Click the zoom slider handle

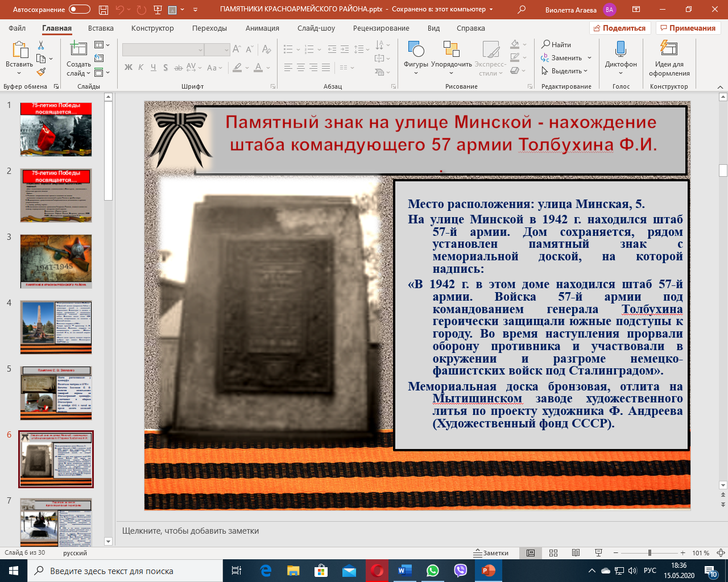(x=650, y=553)
